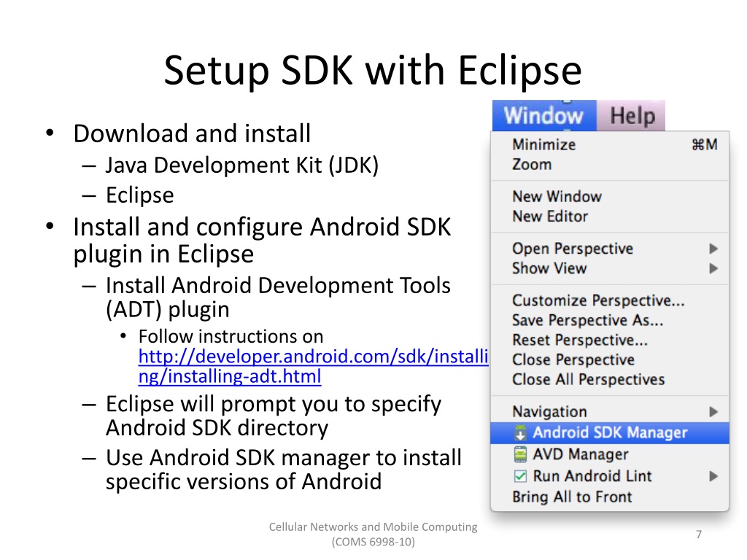Expand the Open Perspective submenu arrow
747x560 pixels.
713,249
